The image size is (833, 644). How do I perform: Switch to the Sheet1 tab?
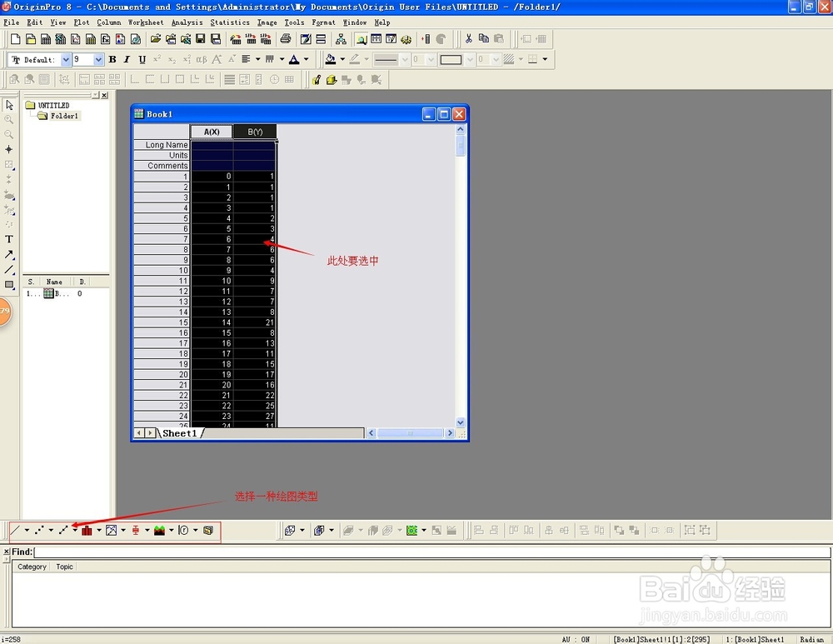point(180,433)
